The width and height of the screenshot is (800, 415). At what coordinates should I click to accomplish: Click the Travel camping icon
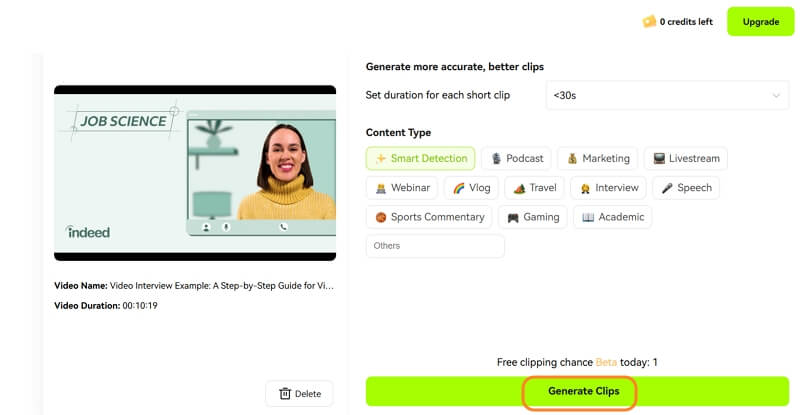pyautogui.click(x=519, y=188)
